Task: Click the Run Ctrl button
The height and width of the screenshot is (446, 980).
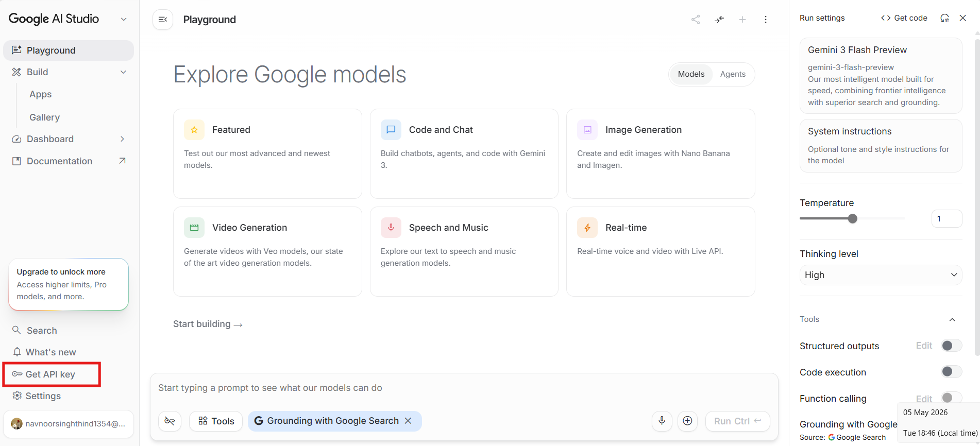Action: point(737,421)
